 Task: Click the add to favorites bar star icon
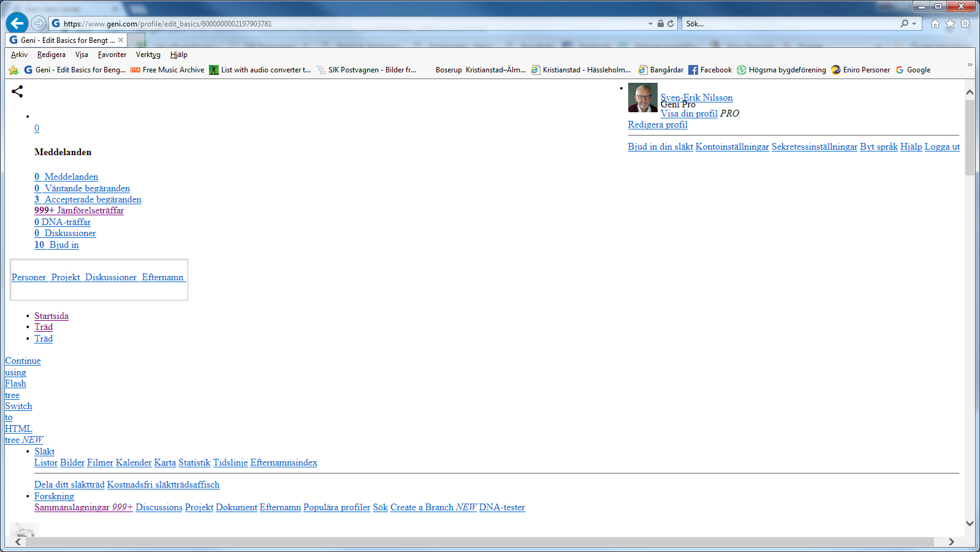pyautogui.click(x=13, y=70)
